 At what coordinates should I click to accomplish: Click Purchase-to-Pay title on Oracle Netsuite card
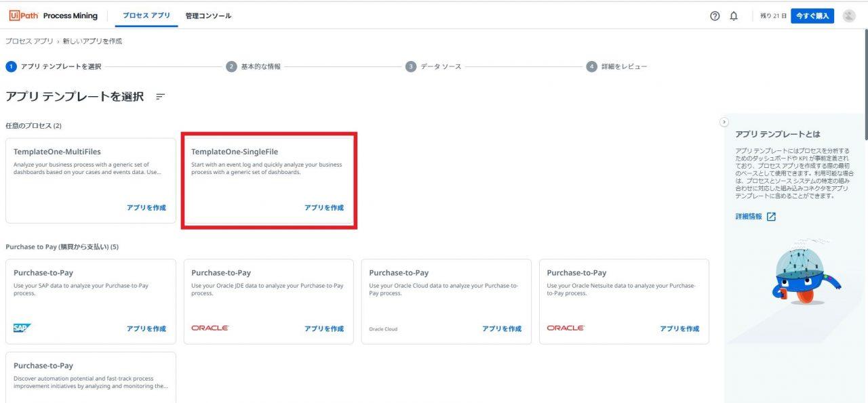[577, 273]
